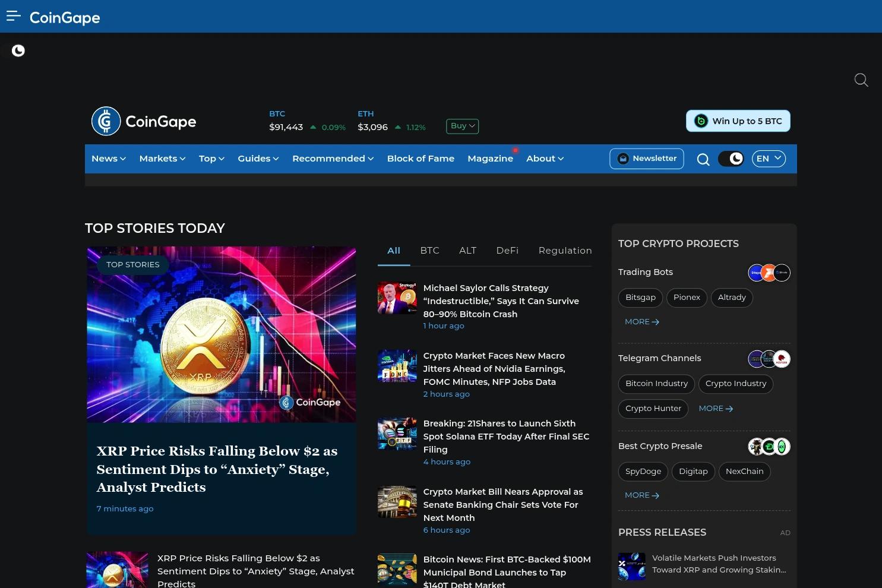The image size is (882, 588).
Task: Open the EN language dropdown
Action: (x=769, y=159)
